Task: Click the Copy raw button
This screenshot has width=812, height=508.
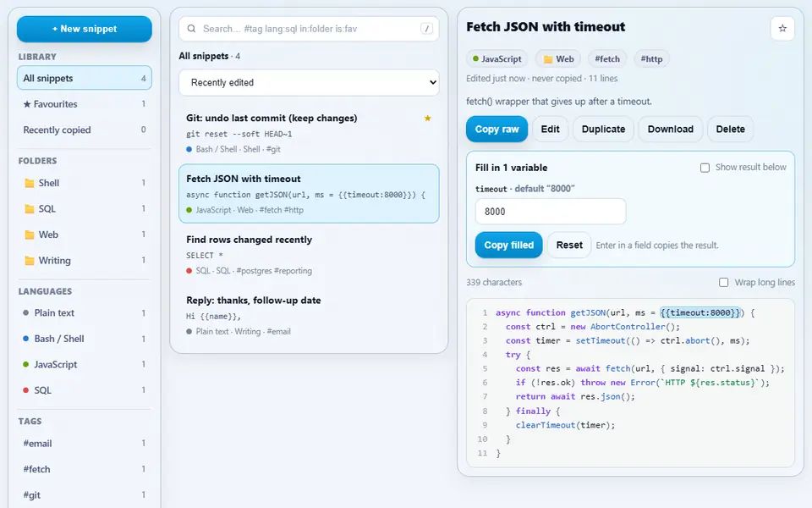Action: click(x=497, y=129)
